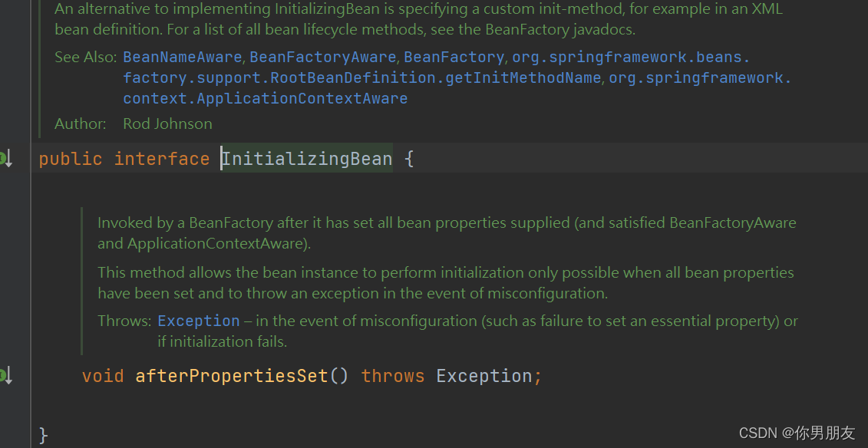Click gutter implementations icon beside afterPropertiesSet method
Screen dimensions: 868x448
[x=6, y=376]
